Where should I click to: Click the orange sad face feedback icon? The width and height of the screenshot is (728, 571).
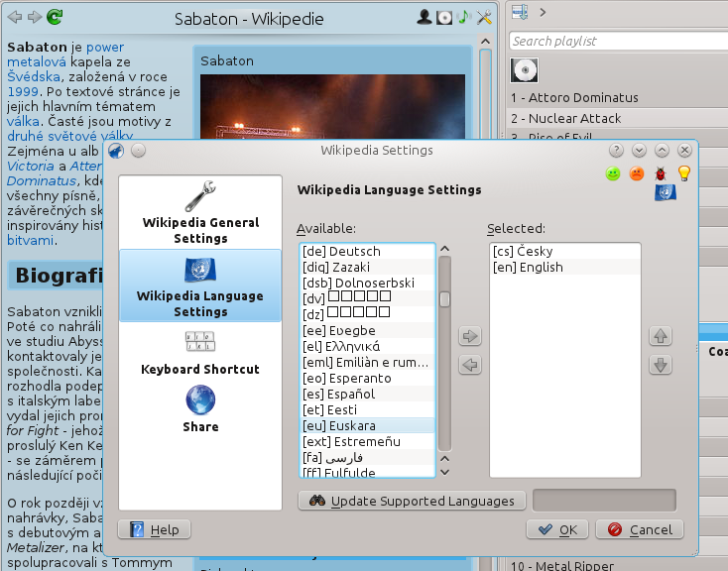click(637, 174)
